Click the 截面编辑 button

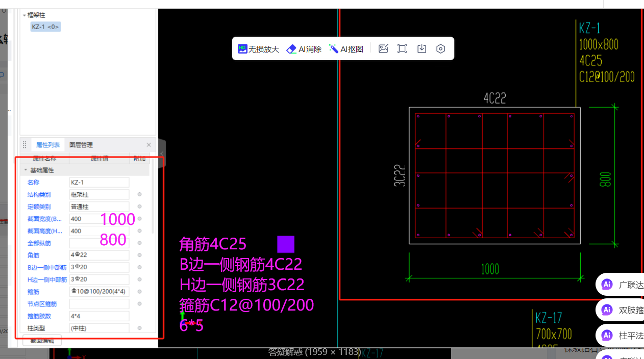coord(42,340)
